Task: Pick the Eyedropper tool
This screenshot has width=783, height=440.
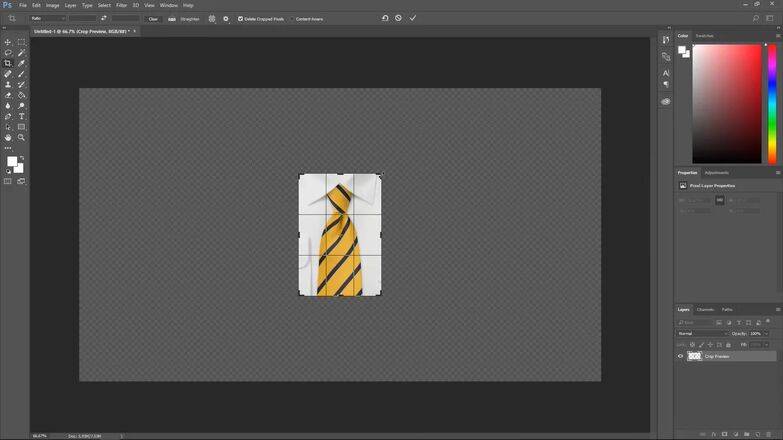Action: (x=21, y=63)
